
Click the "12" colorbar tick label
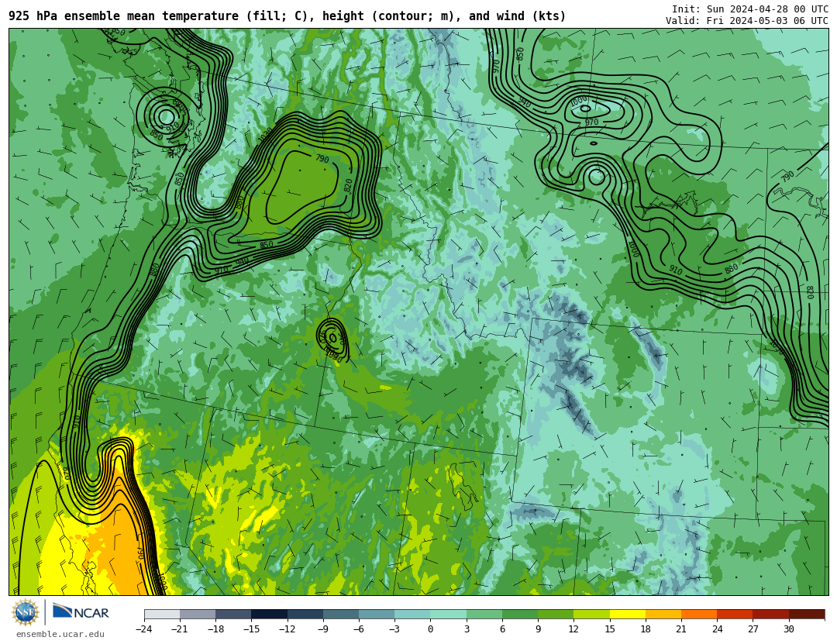tap(573, 629)
